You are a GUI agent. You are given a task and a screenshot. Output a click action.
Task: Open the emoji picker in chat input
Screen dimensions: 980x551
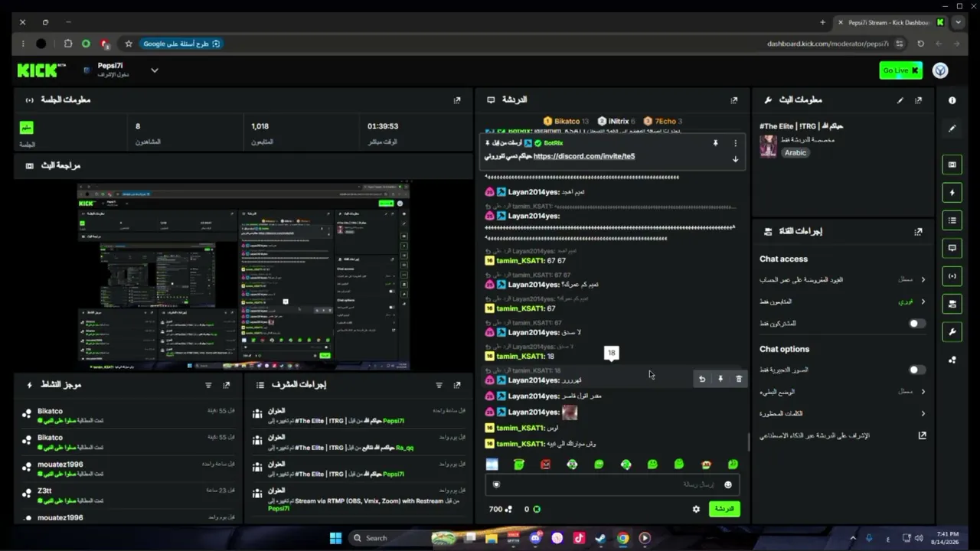coord(727,484)
